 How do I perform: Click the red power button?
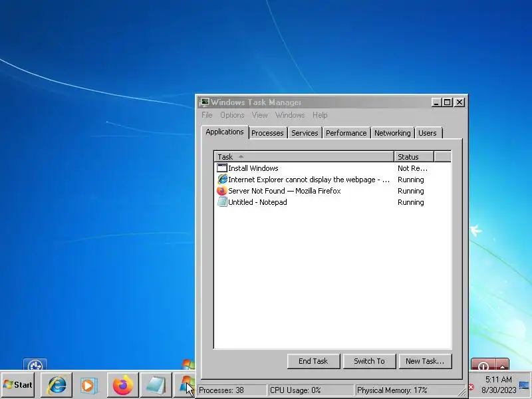[x=483, y=365]
